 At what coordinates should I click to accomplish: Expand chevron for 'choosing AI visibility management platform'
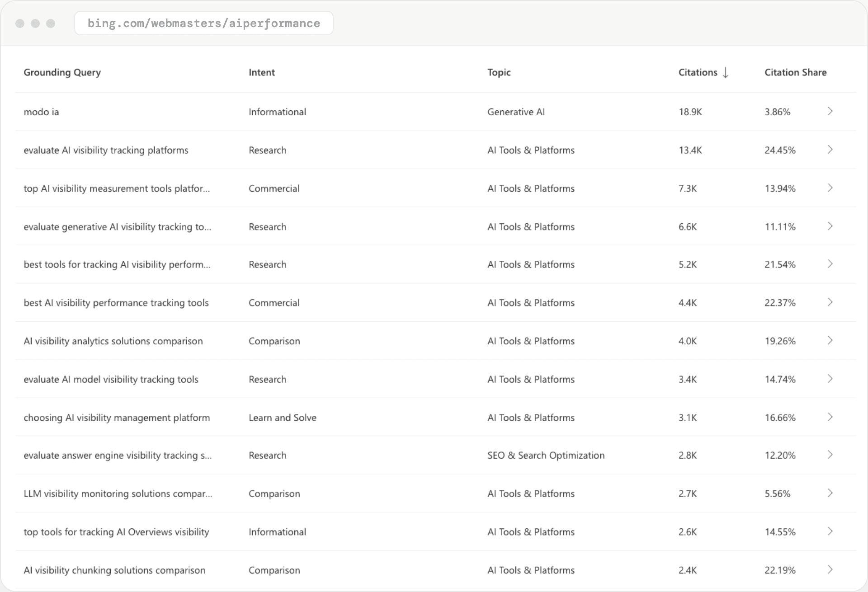(x=830, y=417)
